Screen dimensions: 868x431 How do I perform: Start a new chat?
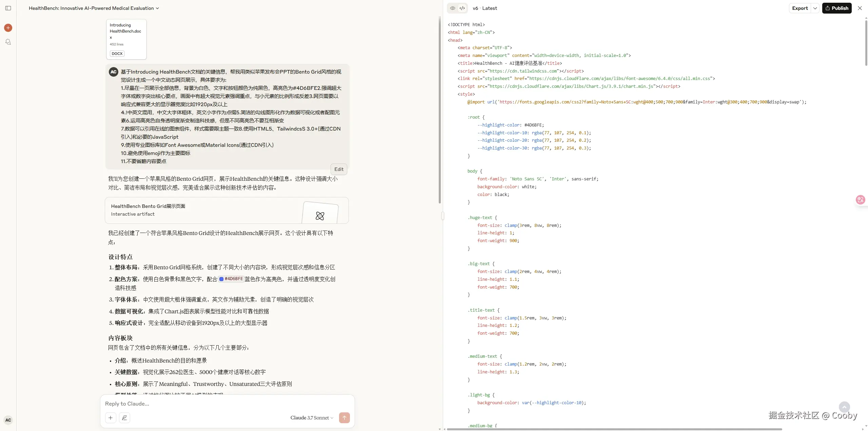[x=8, y=28]
